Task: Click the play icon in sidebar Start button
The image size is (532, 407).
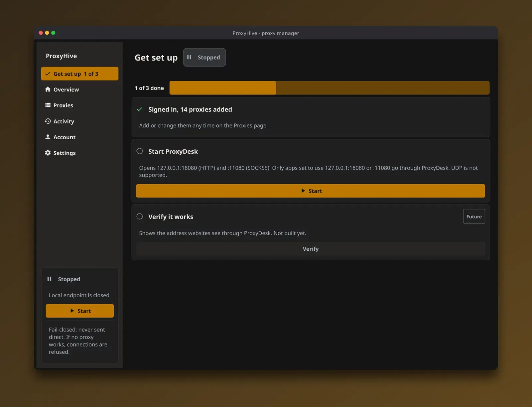Action: 72,311
